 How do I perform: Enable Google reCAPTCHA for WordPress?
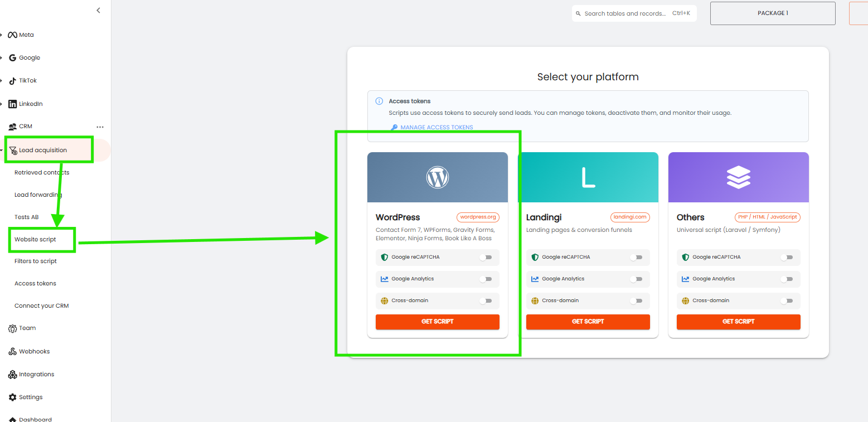click(x=486, y=258)
